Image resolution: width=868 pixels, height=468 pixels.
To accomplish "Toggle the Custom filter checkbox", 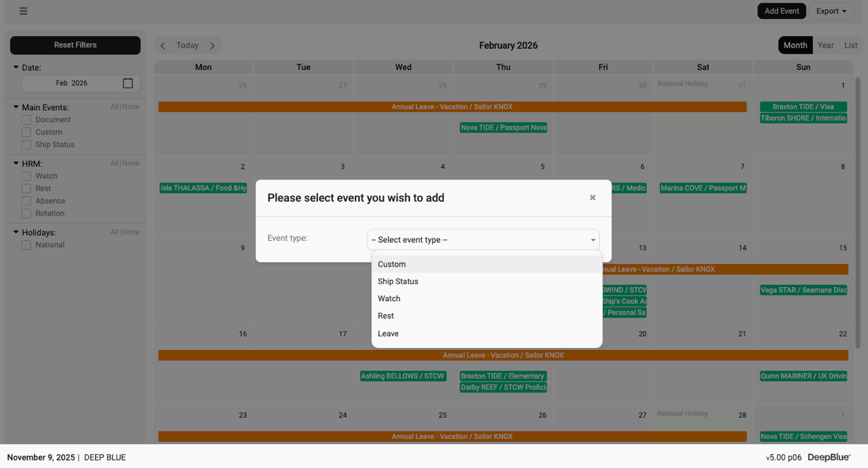I will click(26, 132).
